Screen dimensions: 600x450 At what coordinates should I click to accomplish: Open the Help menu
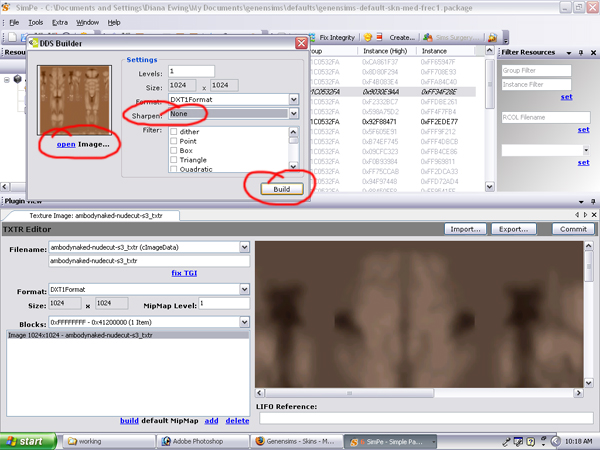114,23
